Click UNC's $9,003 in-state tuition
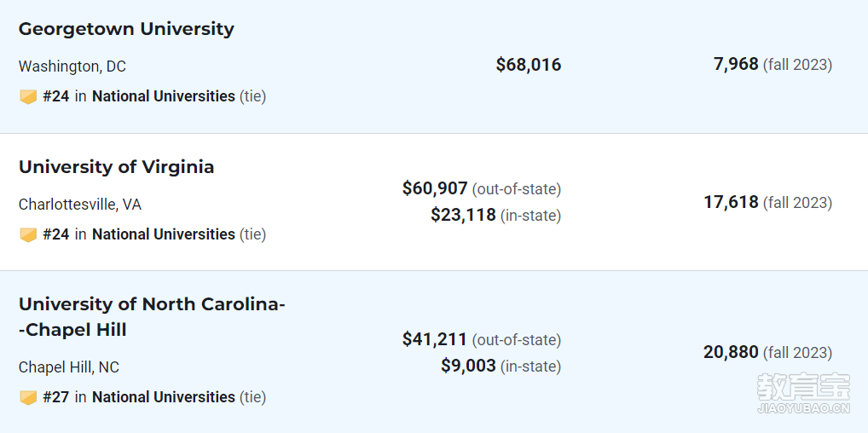This screenshot has height=433, width=868. [468, 366]
